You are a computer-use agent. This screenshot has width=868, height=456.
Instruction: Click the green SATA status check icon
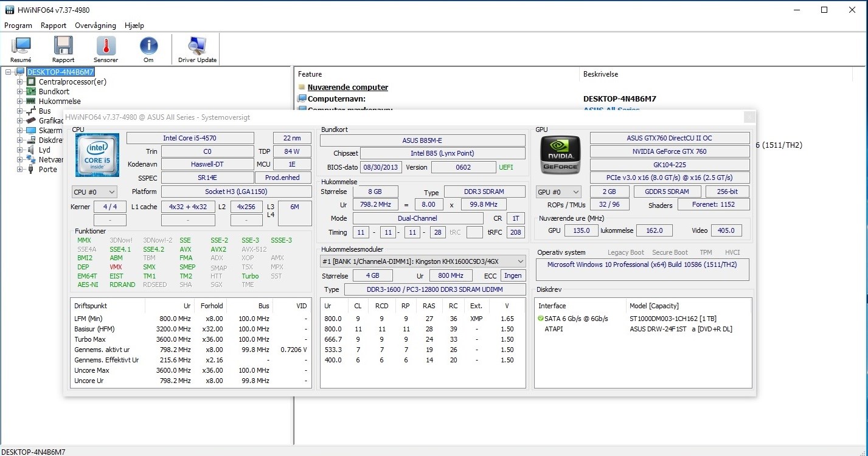click(541, 319)
